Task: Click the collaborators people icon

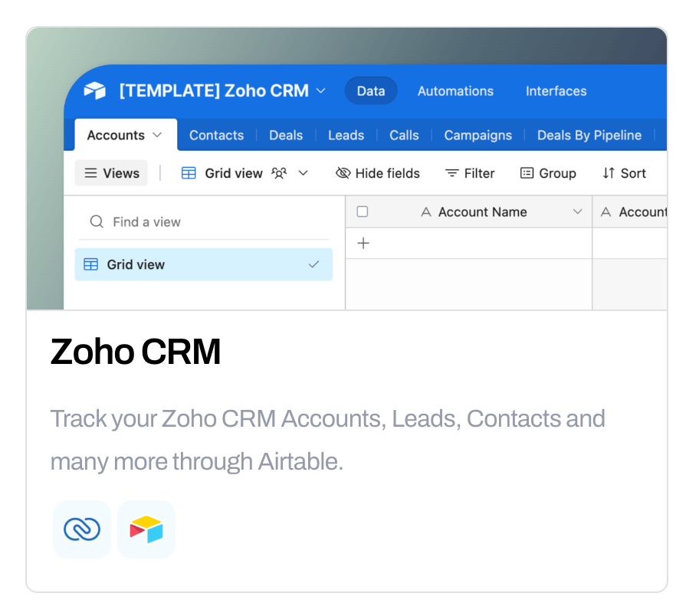Action: (279, 173)
